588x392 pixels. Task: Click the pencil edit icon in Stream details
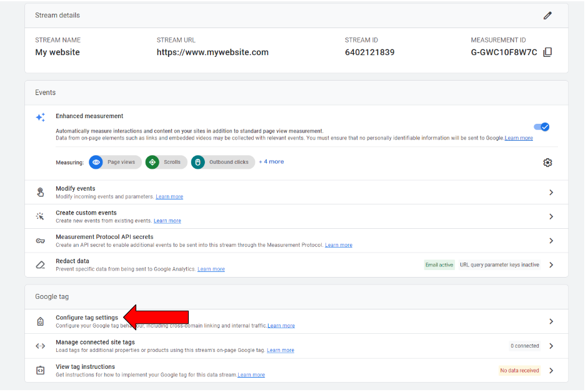pos(547,16)
